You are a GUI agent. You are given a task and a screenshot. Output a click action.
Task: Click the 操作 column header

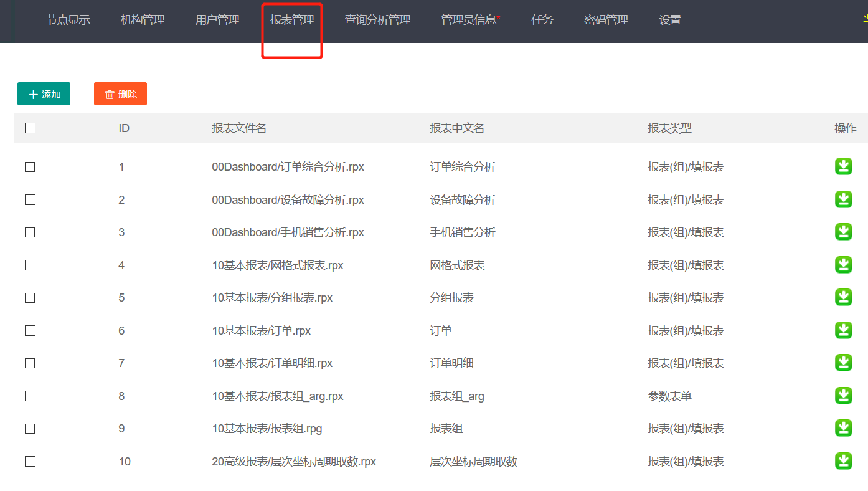tap(846, 128)
